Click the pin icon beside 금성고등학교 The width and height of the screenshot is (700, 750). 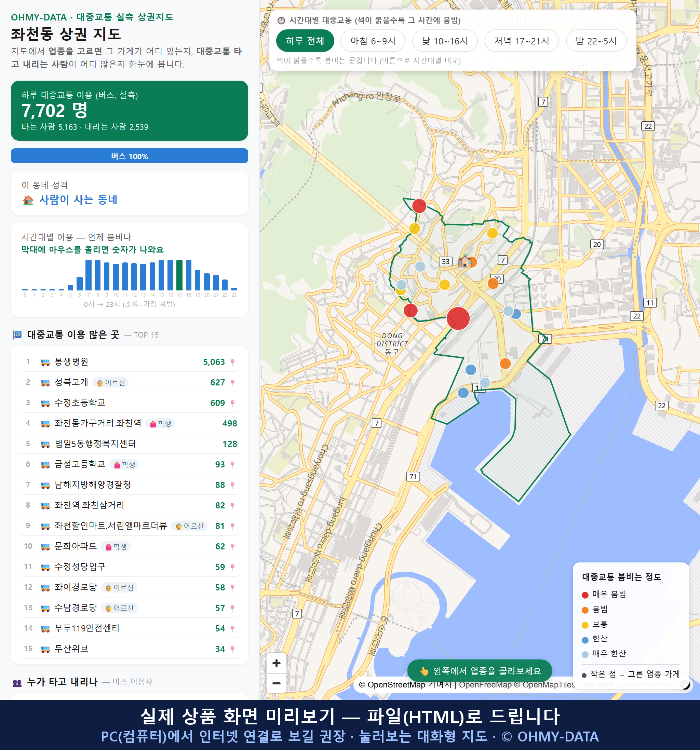[232, 464]
